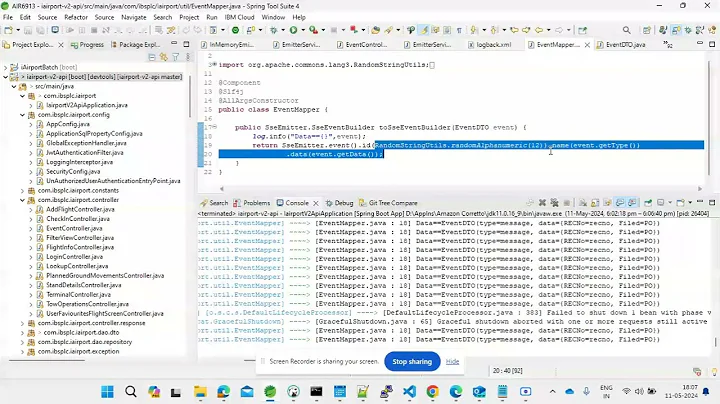Open the Navigate menu
This screenshot has height=404, width=720.
pos(134,17)
